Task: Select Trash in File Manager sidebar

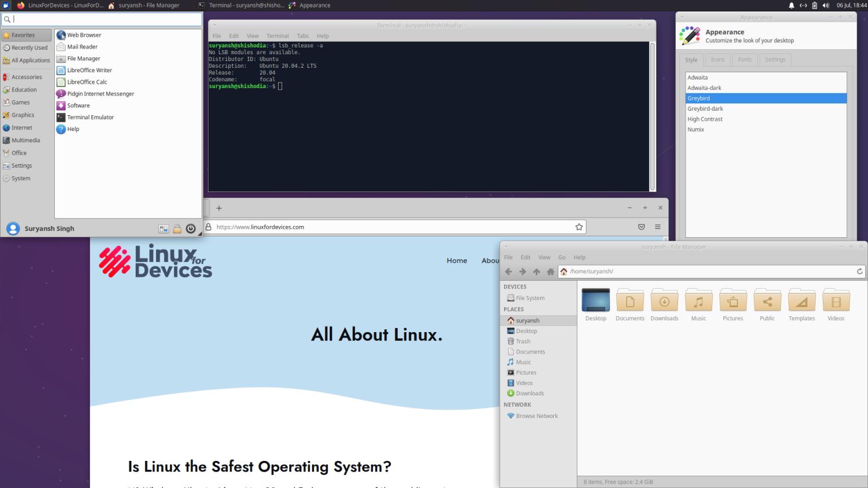Action: [523, 342]
